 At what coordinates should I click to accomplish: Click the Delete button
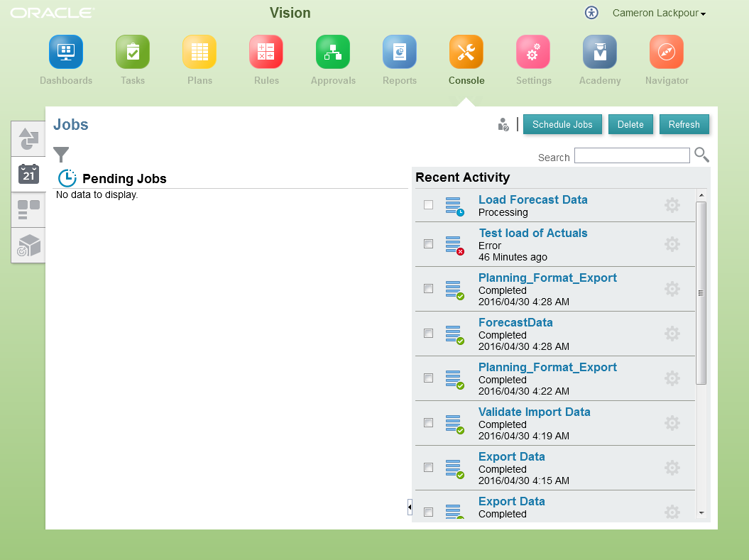coord(630,125)
